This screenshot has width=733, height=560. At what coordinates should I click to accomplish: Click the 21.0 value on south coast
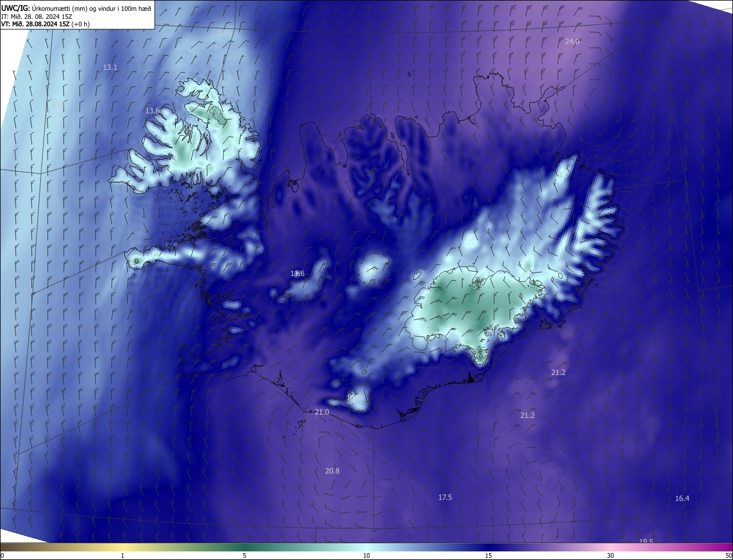click(322, 412)
